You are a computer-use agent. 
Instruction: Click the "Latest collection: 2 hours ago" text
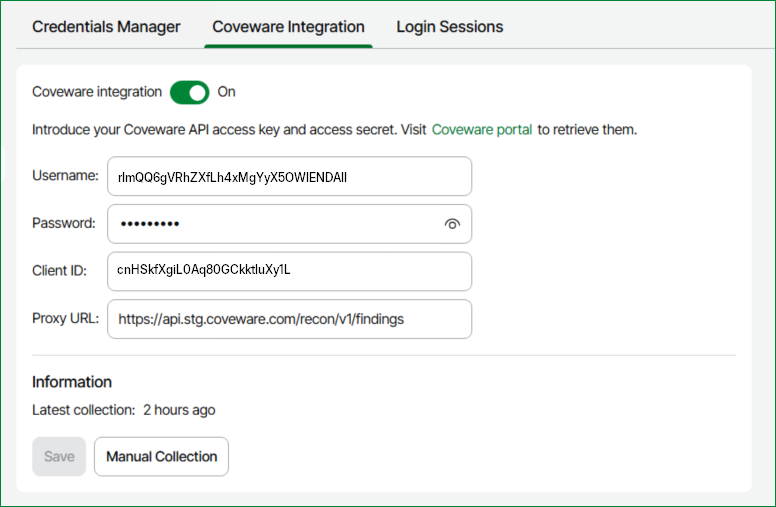(123, 410)
